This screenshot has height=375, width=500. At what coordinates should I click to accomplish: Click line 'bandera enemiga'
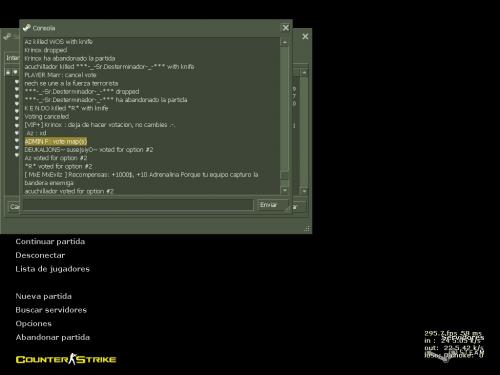[x=49, y=183]
